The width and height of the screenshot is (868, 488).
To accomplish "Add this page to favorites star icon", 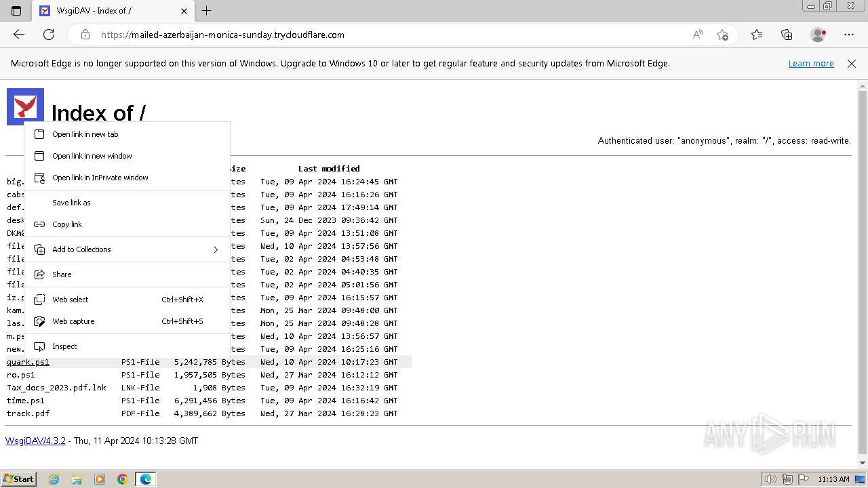I will pyautogui.click(x=722, y=35).
